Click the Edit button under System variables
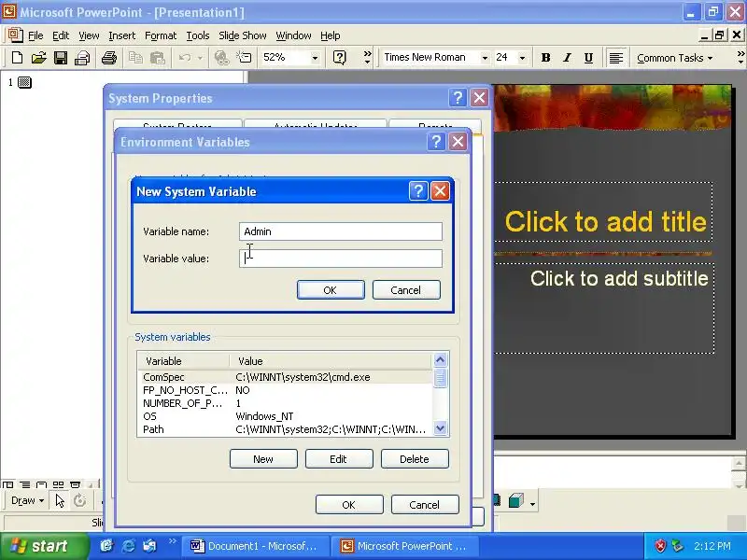Viewport: 747px width, 560px height. [339, 458]
